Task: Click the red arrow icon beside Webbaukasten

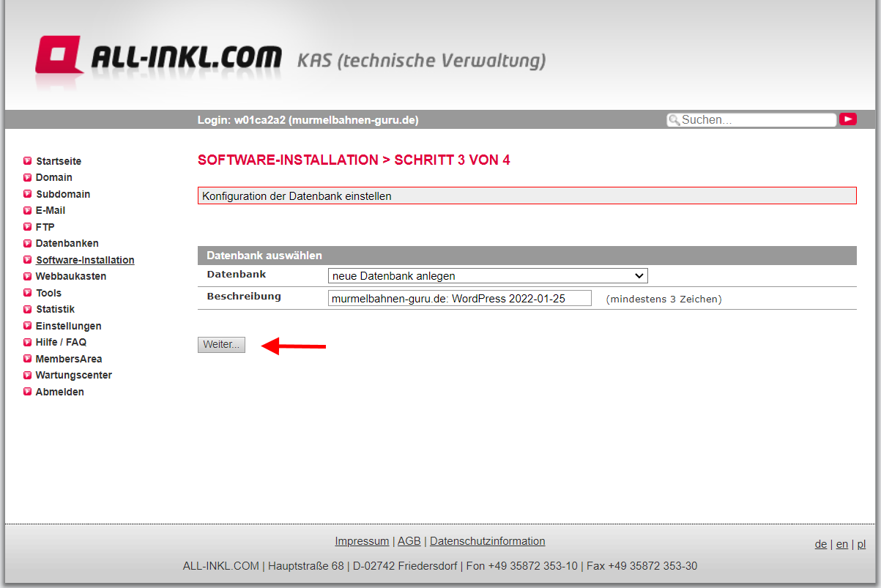Action: (28, 276)
